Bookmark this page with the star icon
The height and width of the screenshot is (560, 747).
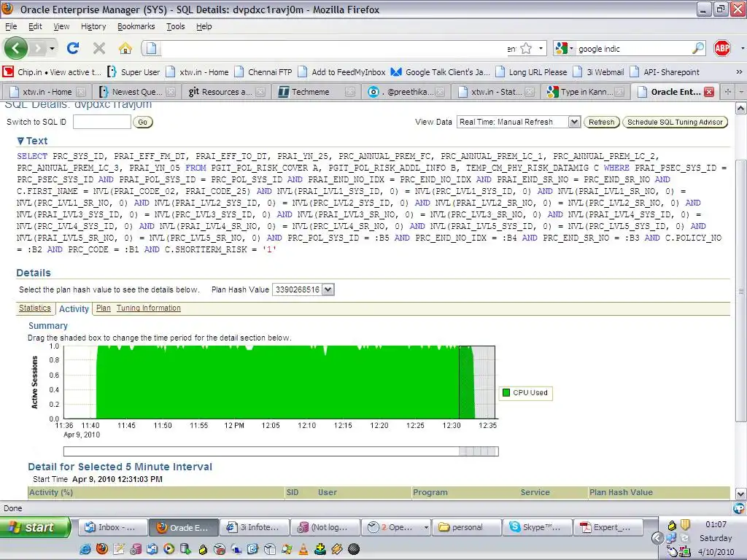(526, 48)
